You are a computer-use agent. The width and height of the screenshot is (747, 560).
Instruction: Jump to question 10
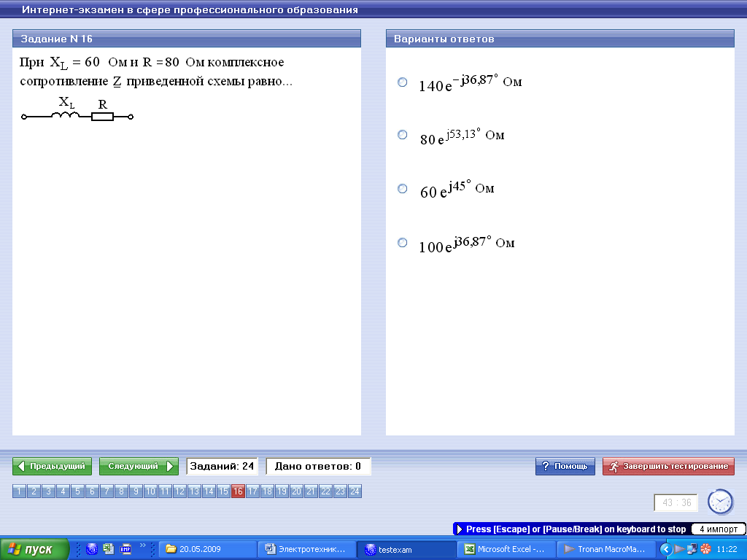point(150,491)
